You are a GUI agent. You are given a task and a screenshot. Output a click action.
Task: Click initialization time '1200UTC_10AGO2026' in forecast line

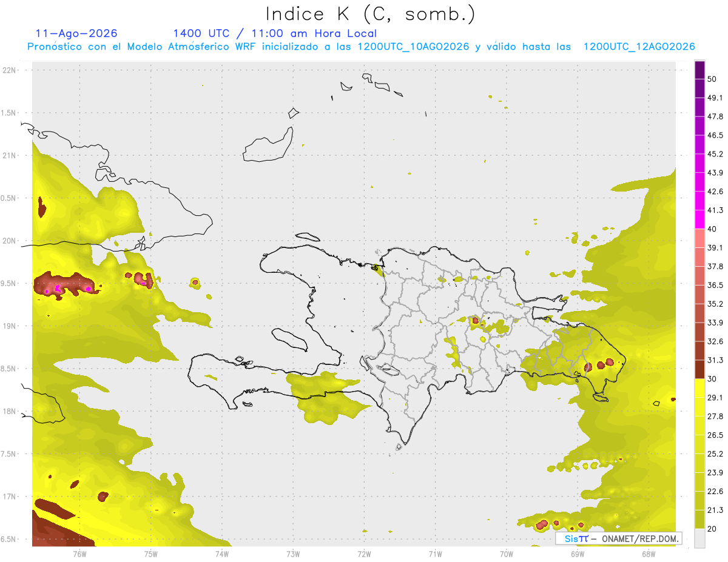(413, 47)
